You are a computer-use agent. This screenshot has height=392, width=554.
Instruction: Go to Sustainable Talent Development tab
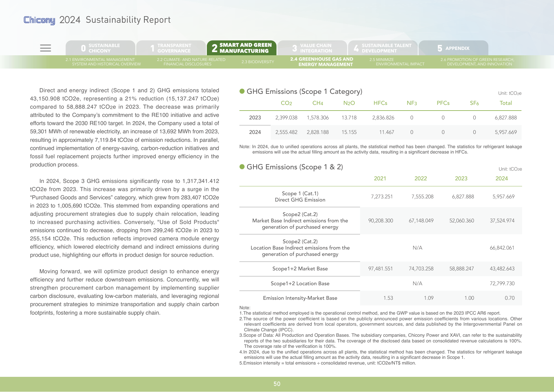pos(383,48)
